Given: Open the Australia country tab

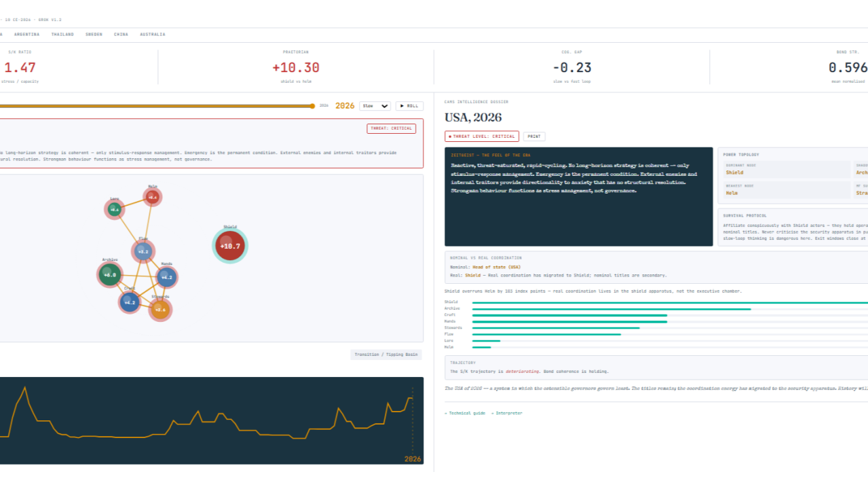Looking at the screenshot, I should [153, 34].
